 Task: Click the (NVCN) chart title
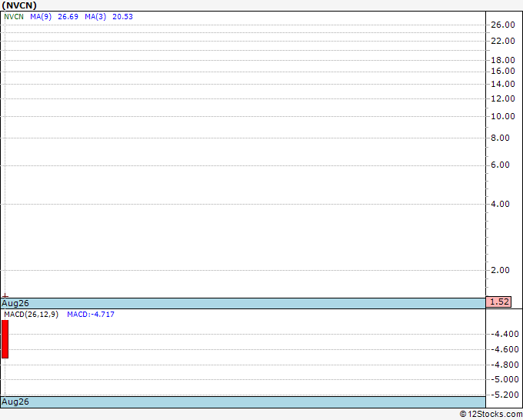[19, 5]
